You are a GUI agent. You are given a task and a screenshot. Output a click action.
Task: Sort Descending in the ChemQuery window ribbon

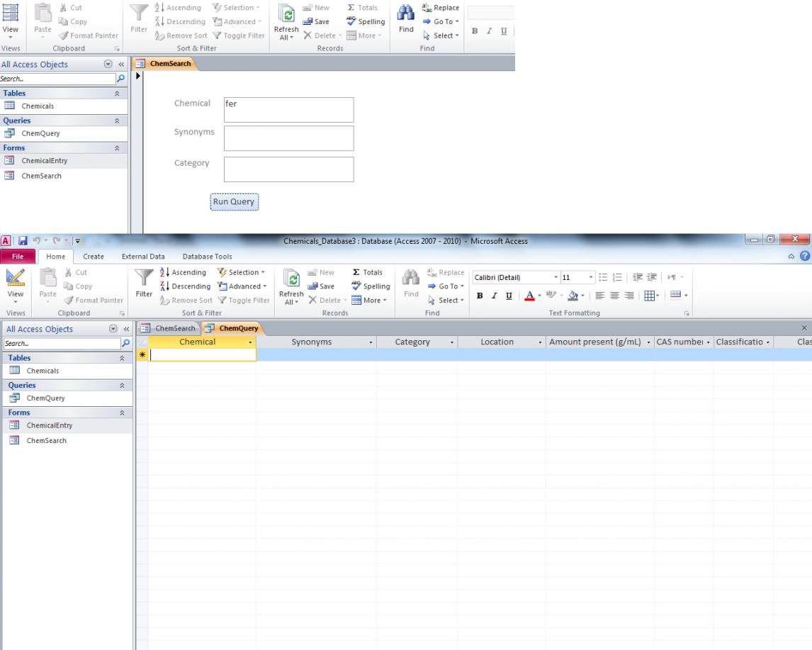pos(185,286)
